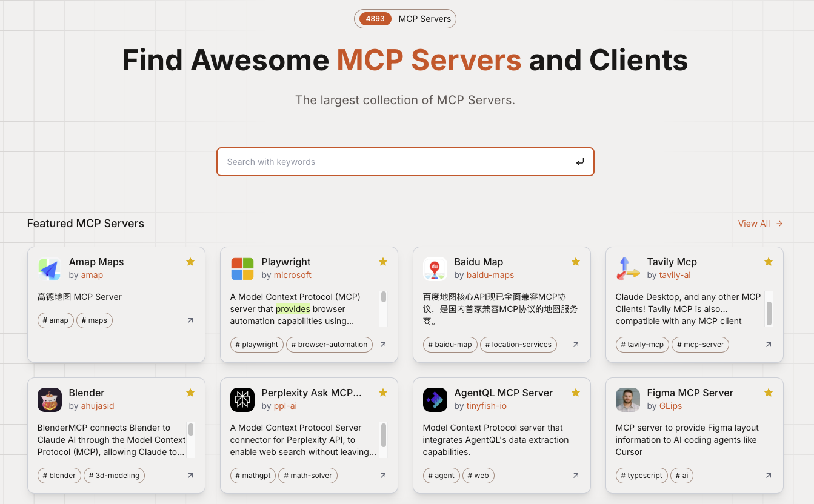Click the Blender description scrollbar
814x504 pixels.
point(190,440)
